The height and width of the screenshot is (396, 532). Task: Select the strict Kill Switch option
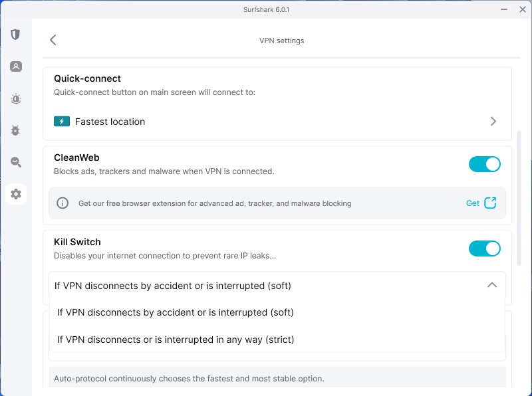(x=277, y=340)
